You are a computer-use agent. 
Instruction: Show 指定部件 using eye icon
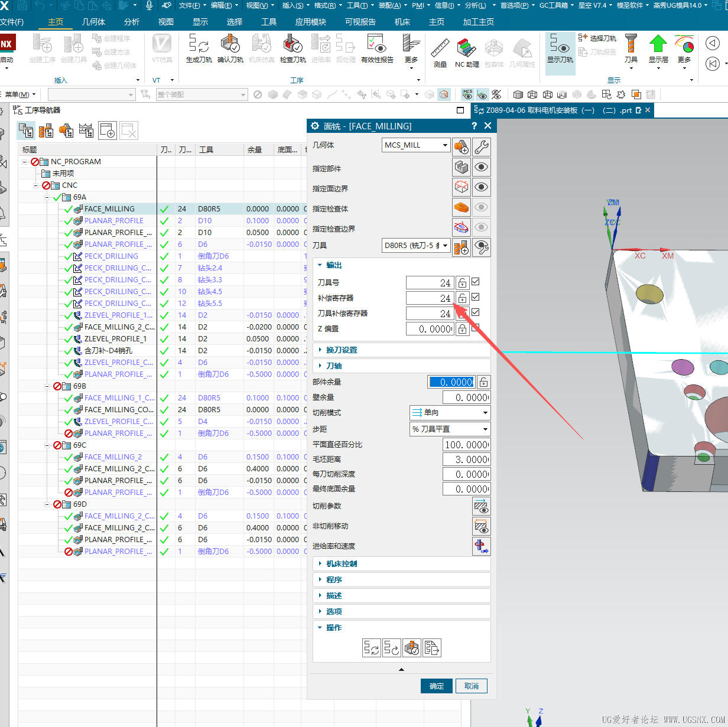coord(482,167)
